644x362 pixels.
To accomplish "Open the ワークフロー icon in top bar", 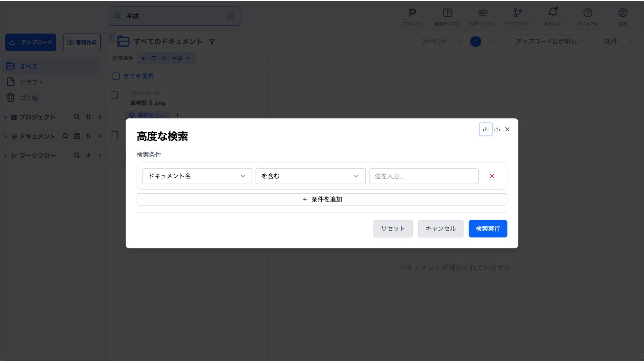I will [x=518, y=13].
